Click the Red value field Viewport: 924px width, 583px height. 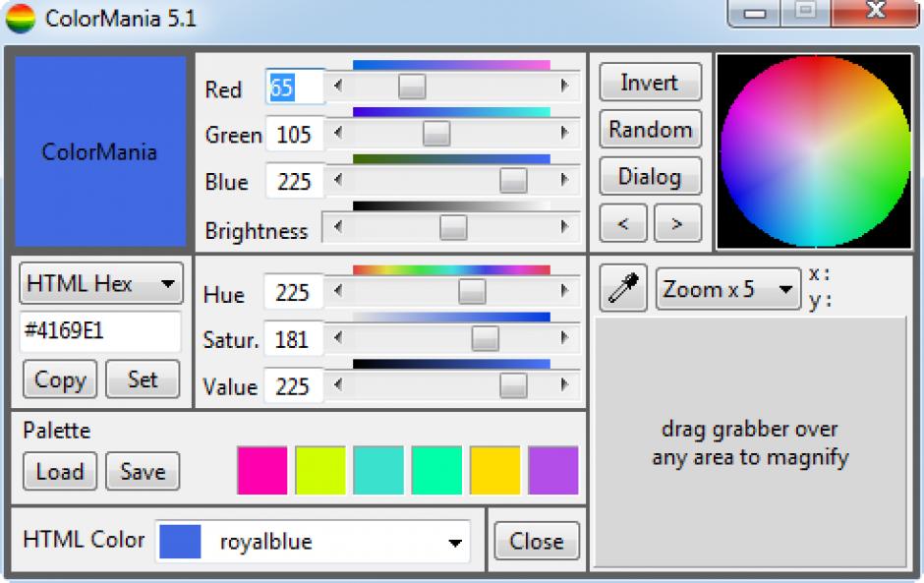(x=295, y=87)
